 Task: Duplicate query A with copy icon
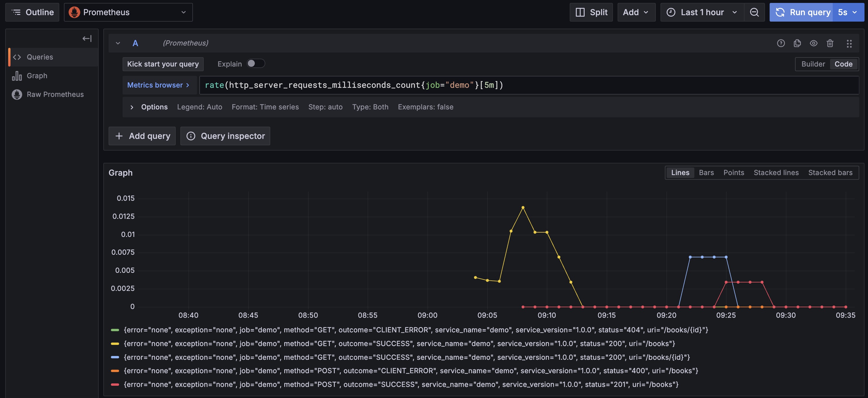(x=797, y=43)
